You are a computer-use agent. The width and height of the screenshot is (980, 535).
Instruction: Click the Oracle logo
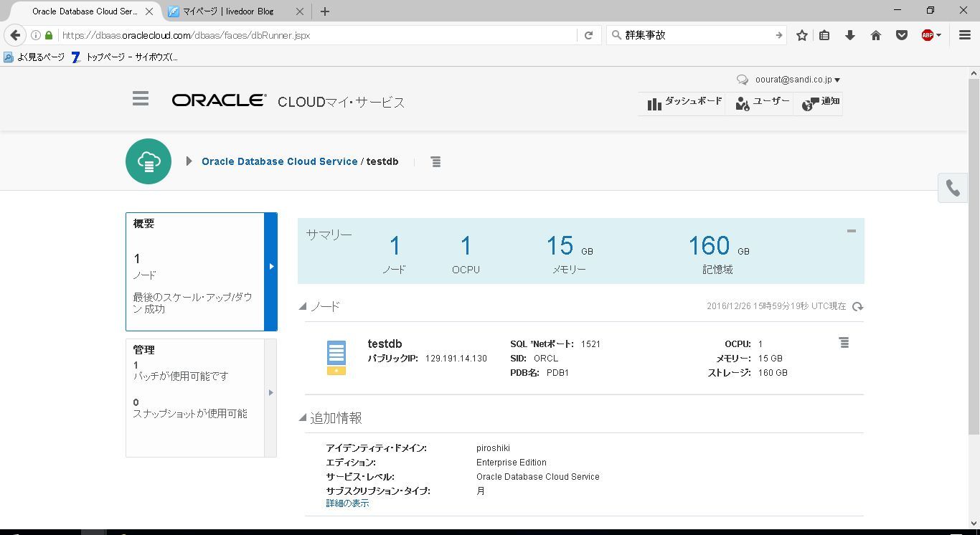(x=219, y=101)
